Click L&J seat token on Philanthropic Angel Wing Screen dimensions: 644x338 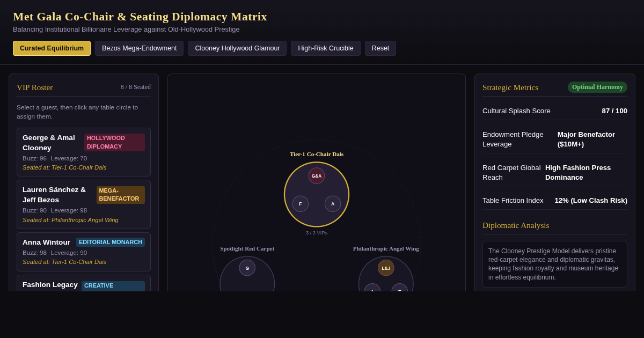pos(386,268)
